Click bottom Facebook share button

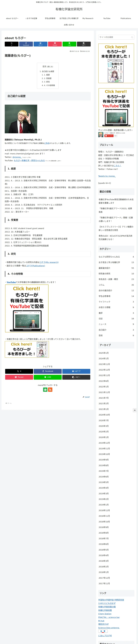tap(48, 371)
